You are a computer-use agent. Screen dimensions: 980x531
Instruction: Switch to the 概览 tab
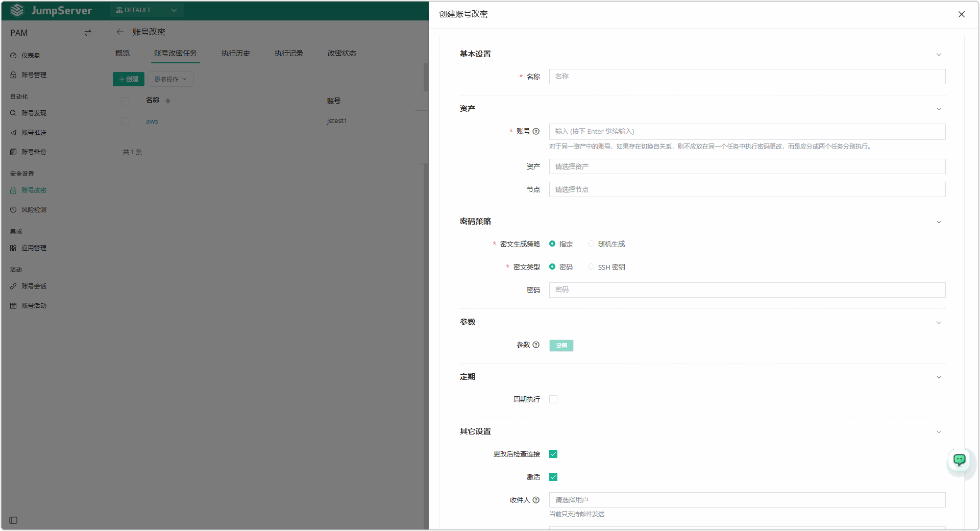[x=122, y=53]
